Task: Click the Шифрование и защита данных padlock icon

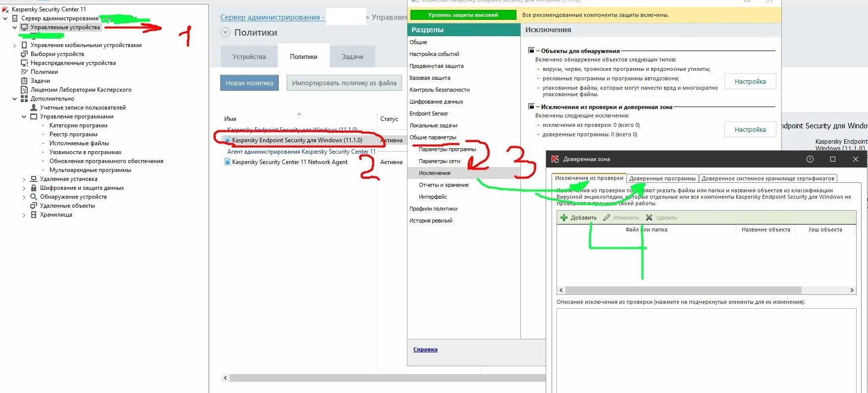Action: tap(34, 188)
